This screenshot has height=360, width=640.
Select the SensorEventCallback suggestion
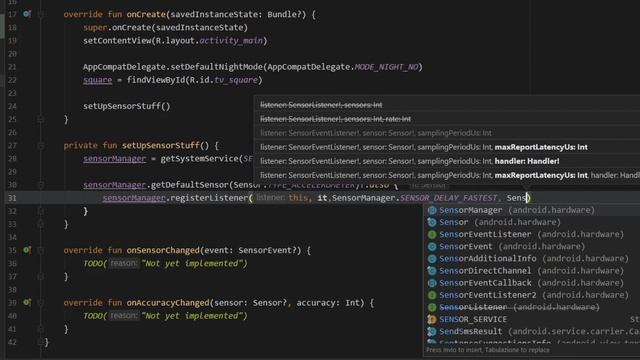click(x=531, y=283)
